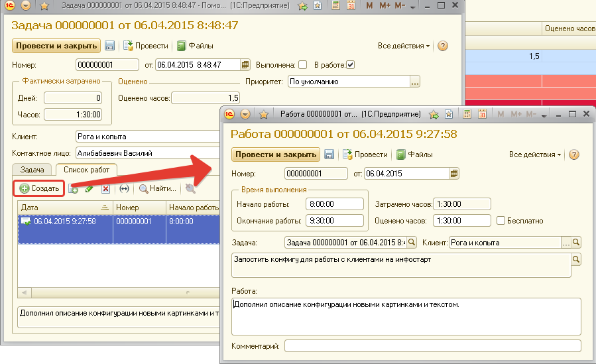Click add to favorites icon in Задача title bar
Screen dimensions: 596x364
coord(302,6)
